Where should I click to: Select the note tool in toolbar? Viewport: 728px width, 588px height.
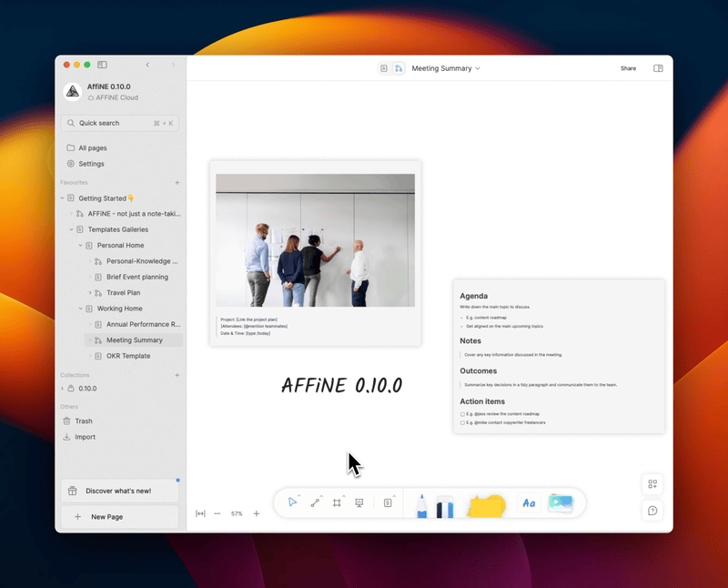tap(388, 502)
